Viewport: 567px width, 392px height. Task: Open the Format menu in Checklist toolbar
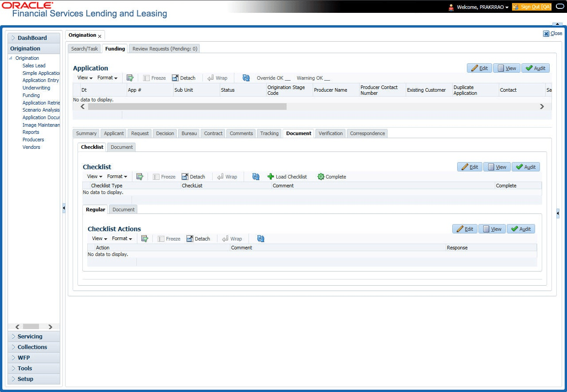point(117,177)
